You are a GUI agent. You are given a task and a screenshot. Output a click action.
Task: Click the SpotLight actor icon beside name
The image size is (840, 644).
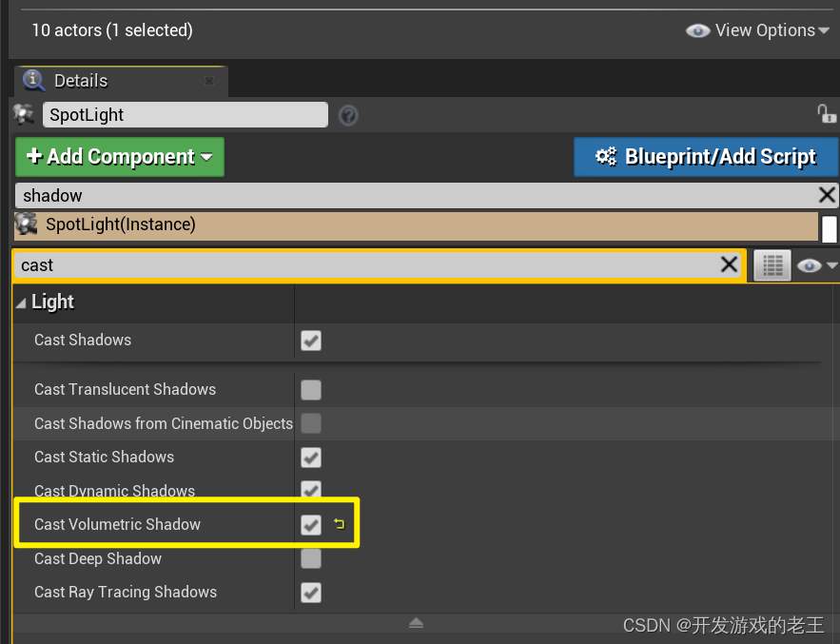click(x=24, y=115)
